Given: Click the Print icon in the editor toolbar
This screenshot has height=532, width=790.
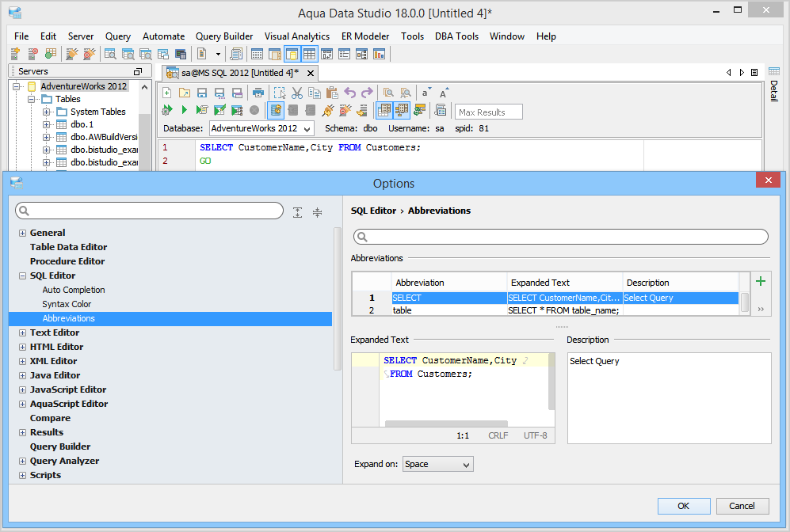Looking at the screenshot, I should point(258,93).
